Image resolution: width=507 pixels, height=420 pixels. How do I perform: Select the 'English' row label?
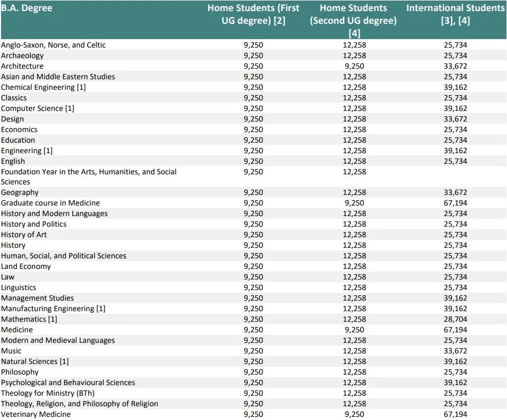(x=13, y=161)
